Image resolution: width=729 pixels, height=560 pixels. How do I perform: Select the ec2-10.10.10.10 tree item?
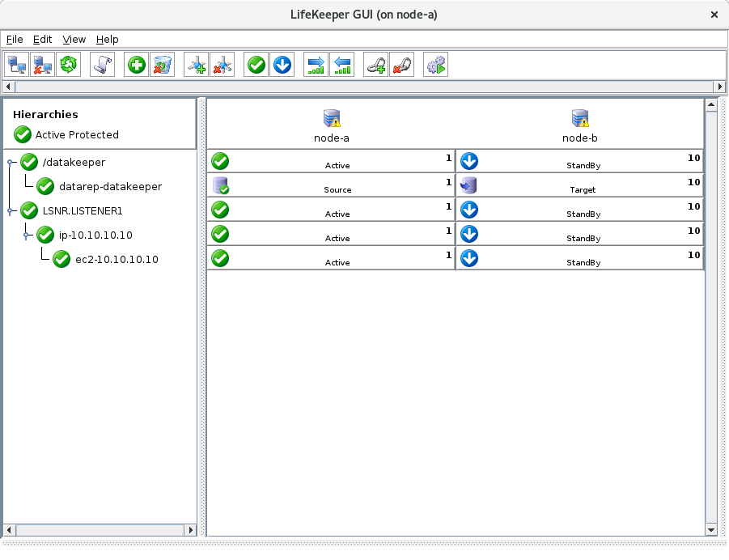coord(117,259)
